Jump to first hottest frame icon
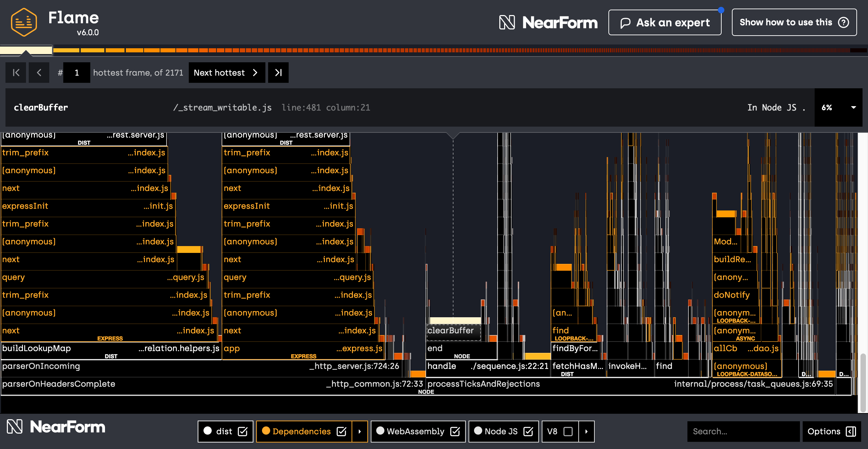 pyautogui.click(x=16, y=73)
